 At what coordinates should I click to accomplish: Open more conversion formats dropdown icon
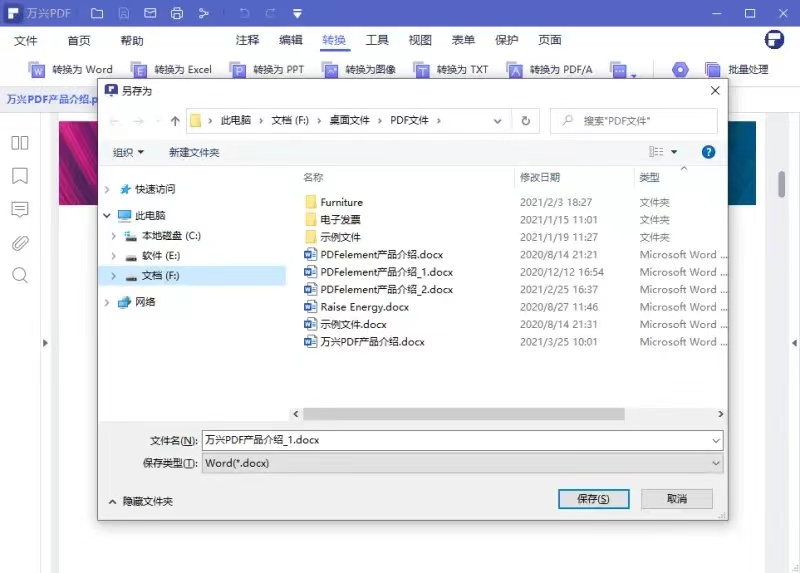coord(623,70)
